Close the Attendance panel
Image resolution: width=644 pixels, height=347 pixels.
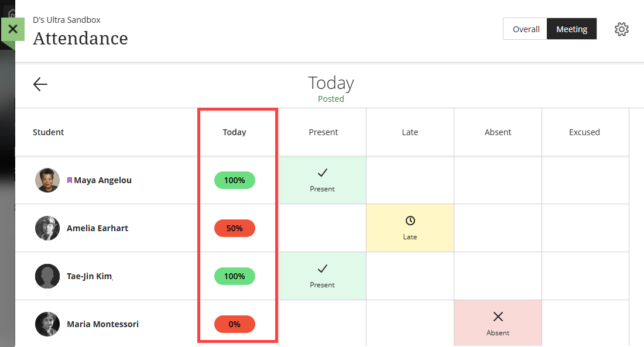(13, 29)
